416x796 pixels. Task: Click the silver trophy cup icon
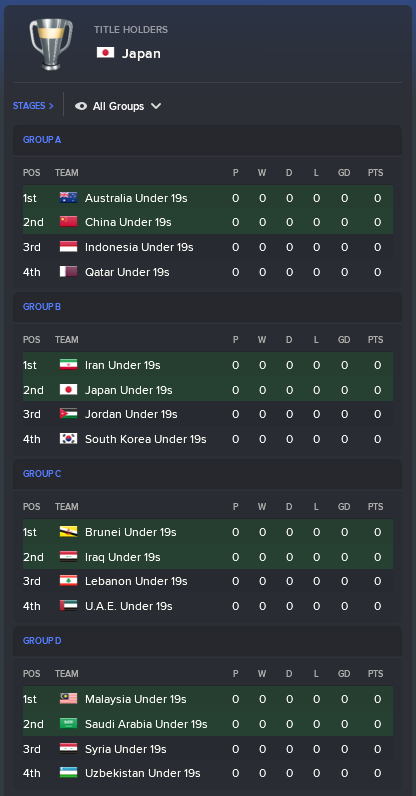51,44
